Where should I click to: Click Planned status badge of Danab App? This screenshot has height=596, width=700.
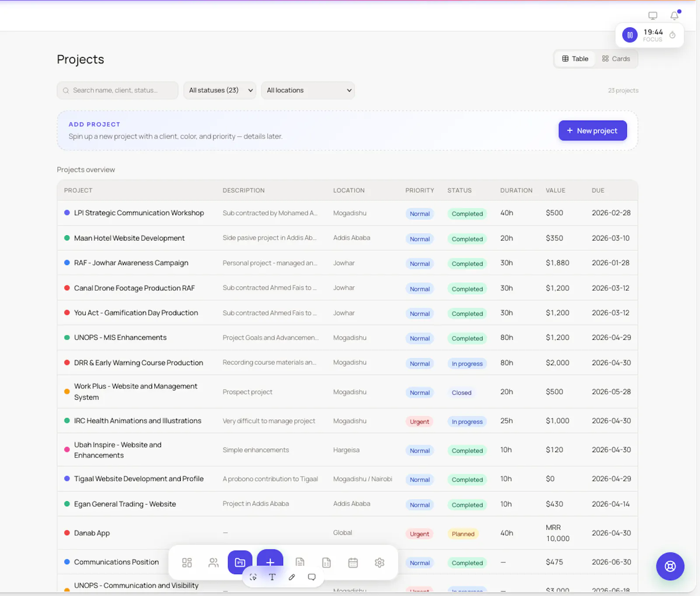click(463, 534)
